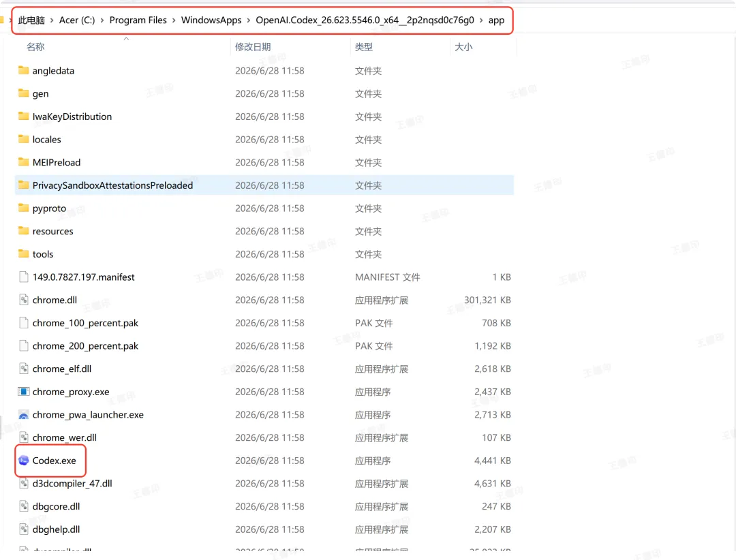Click the 301,321 KB size of chrome.dll
736x560 pixels.
(x=487, y=300)
